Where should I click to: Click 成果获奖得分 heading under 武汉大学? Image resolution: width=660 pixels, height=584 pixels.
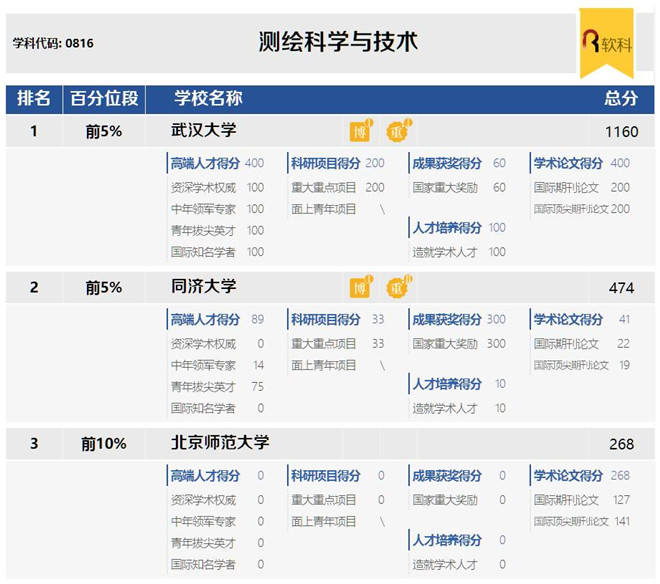447,163
